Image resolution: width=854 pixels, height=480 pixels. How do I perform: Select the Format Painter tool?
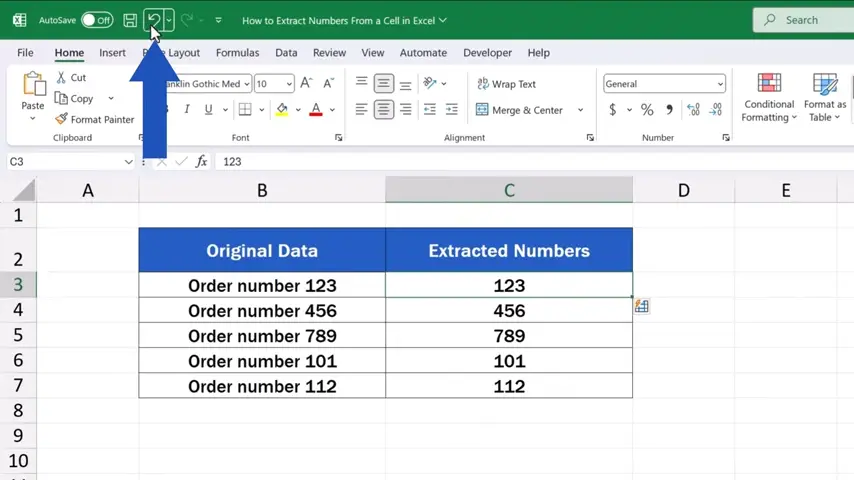tap(94, 119)
